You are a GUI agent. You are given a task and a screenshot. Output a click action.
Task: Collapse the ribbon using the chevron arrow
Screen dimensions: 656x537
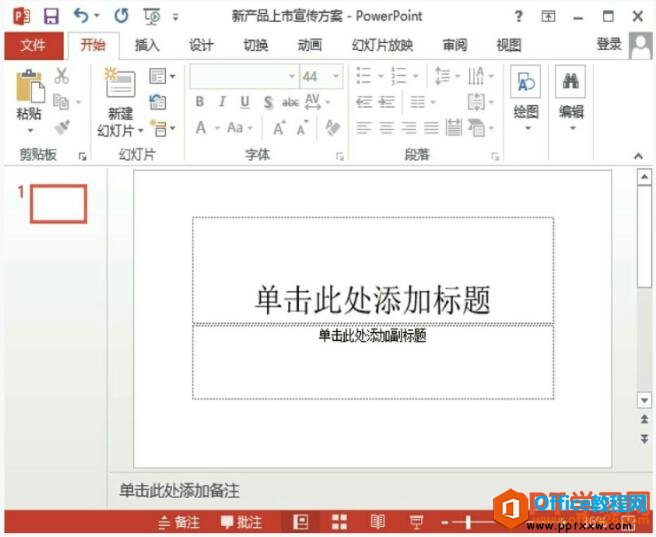click(638, 156)
